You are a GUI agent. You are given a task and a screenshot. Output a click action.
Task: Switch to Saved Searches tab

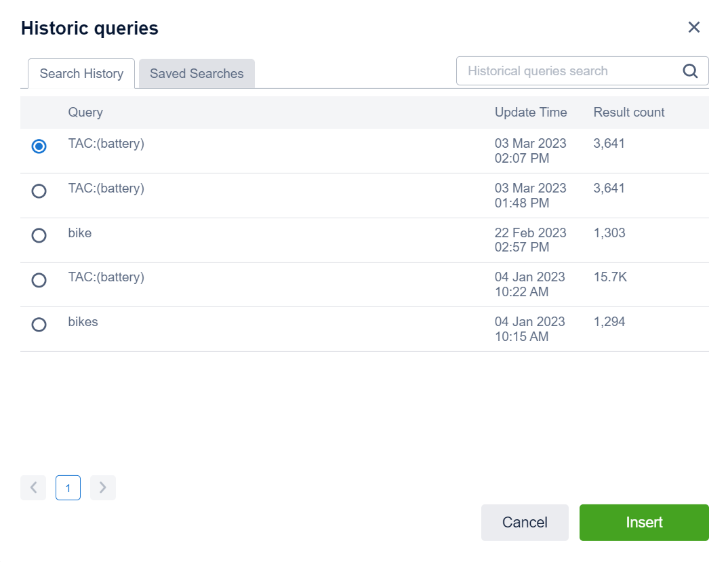click(197, 74)
